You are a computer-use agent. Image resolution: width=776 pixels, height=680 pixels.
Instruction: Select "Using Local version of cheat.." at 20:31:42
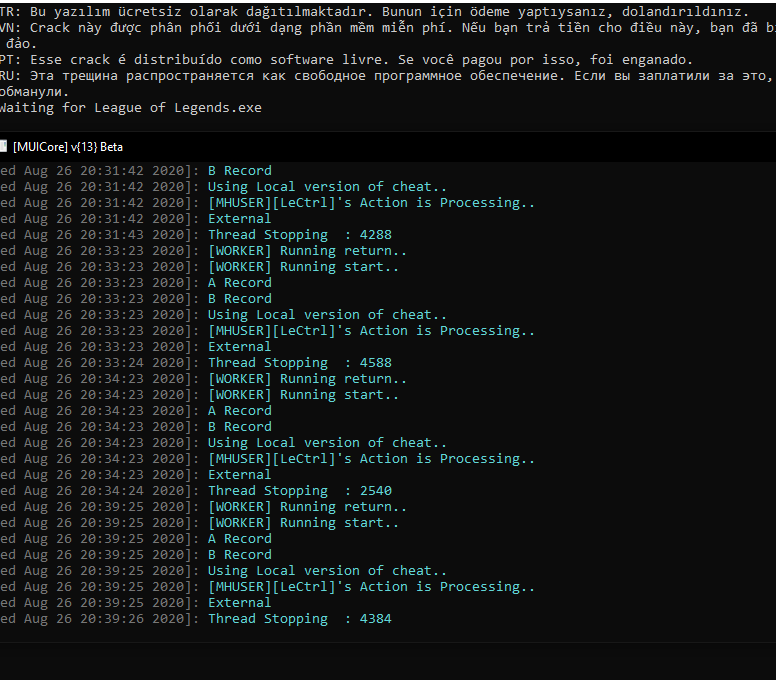[327, 187]
